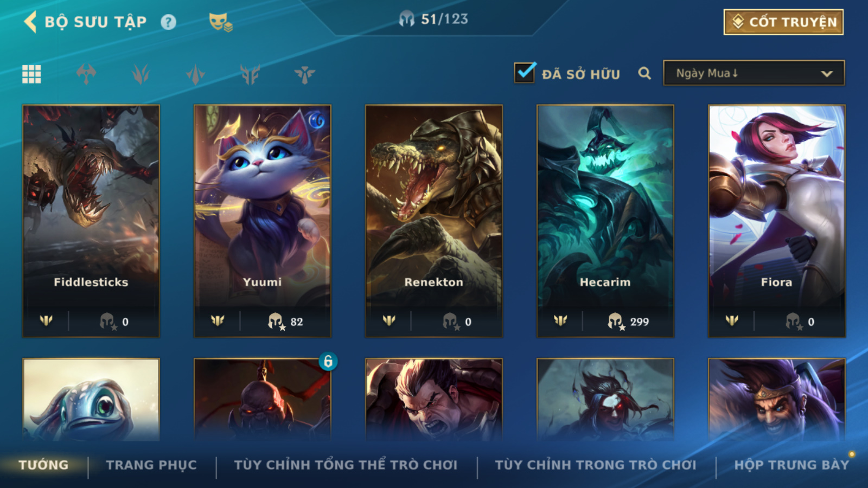
Task: Go back using the arrow beside Bộ Sưu Tập
Action: coord(30,22)
